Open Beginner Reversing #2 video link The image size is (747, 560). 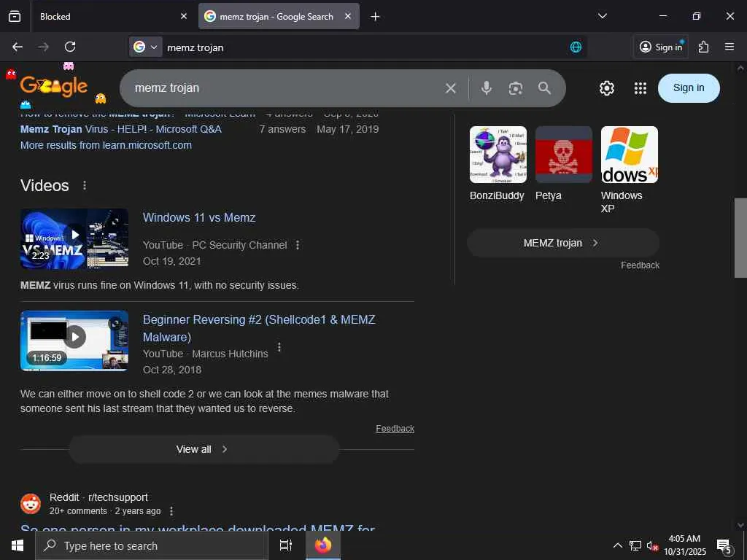tap(259, 328)
